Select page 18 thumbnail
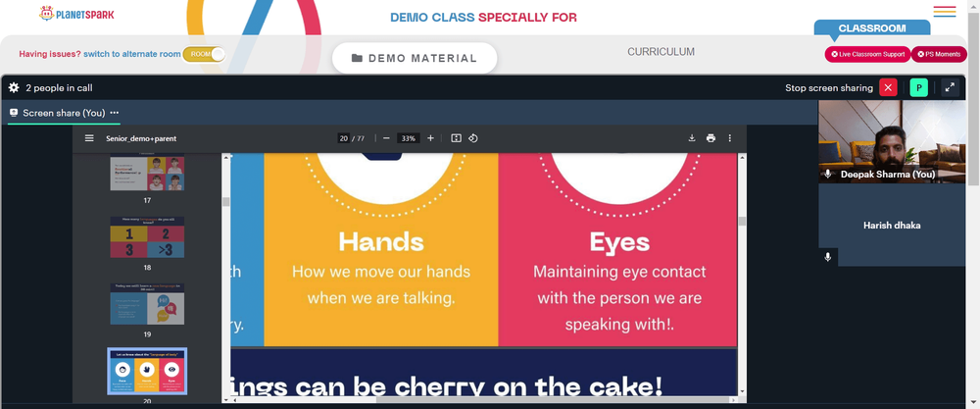Image resolution: width=980 pixels, height=409 pixels. point(147,237)
